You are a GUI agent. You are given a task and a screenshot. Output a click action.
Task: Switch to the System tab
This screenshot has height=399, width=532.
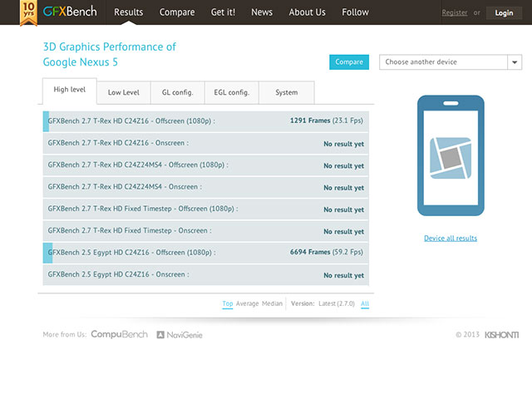coord(286,92)
